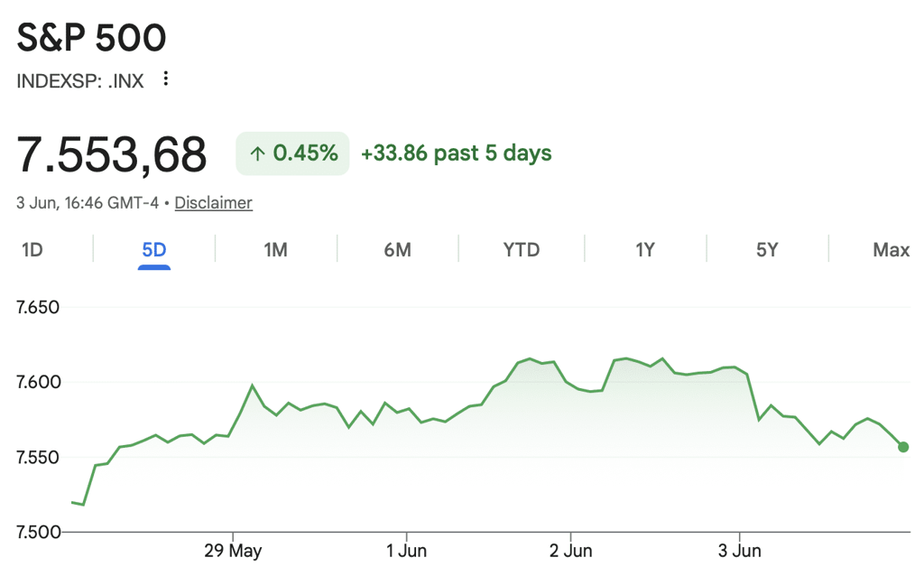Show the 1Y chart range
The image size is (924, 576).
point(645,250)
